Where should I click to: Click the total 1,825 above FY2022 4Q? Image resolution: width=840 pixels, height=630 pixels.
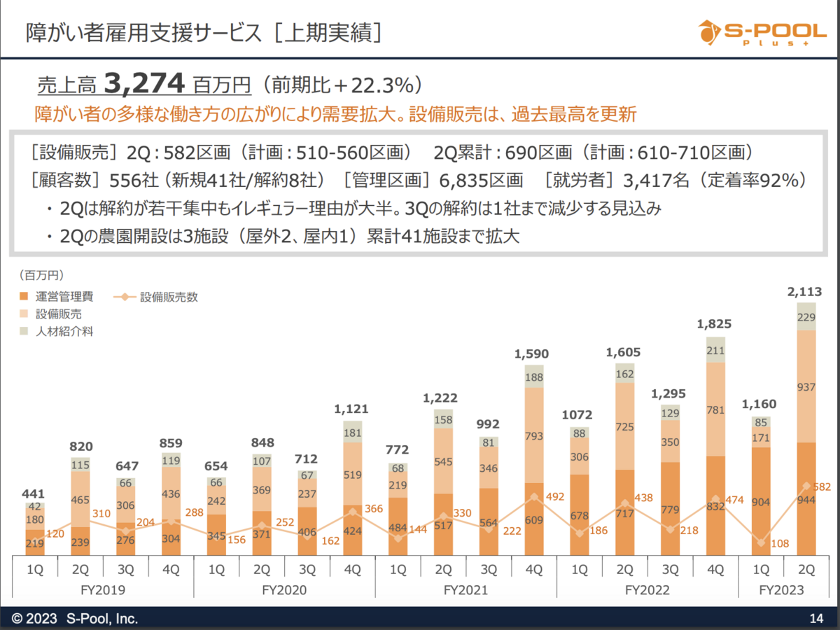pos(715,324)
